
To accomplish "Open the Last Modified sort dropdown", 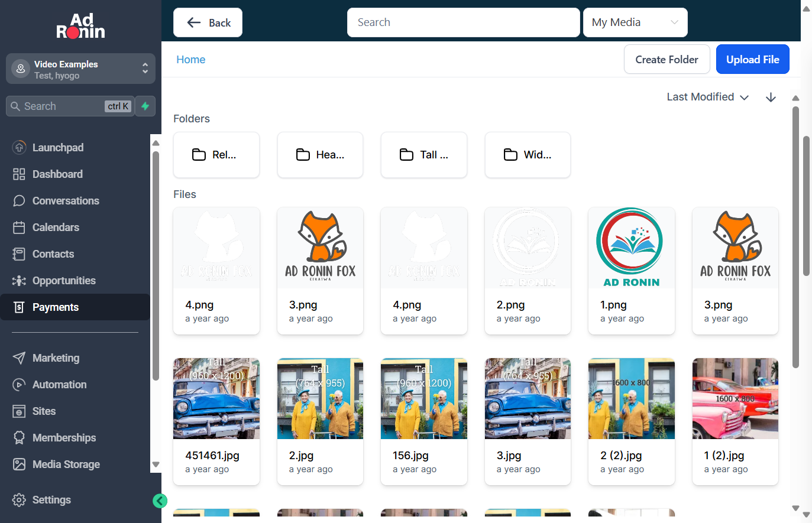I will (707, 97).
